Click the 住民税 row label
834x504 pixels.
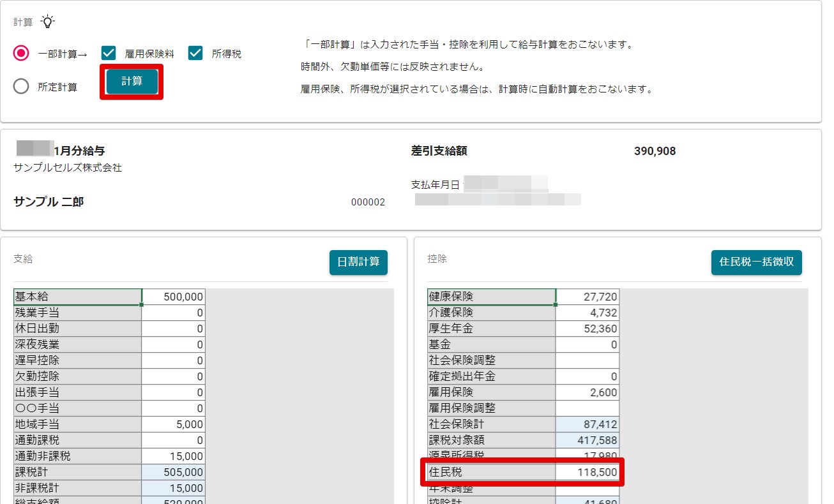coord(492,472)
